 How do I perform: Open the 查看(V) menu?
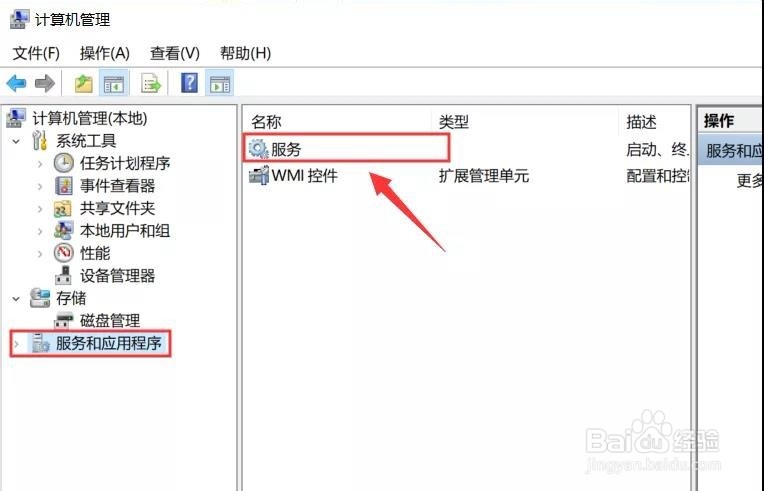[175, 53]
